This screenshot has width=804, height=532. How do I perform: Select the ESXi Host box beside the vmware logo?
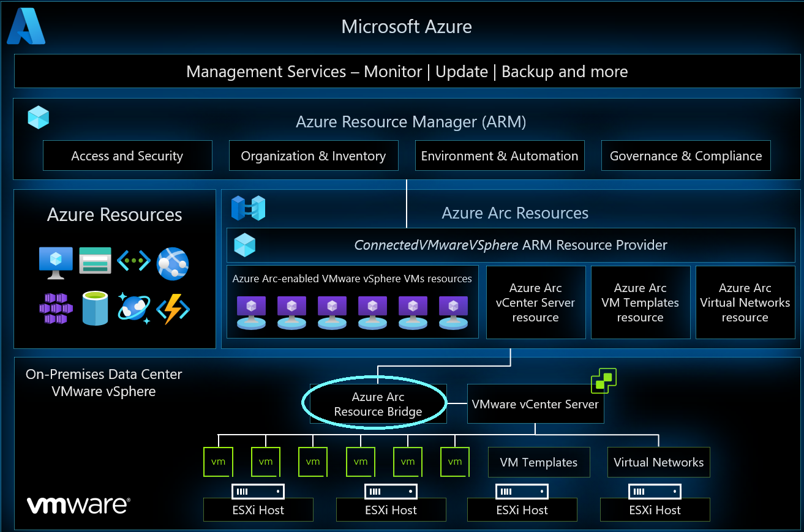pyautogui.click(x=258, y=509)
